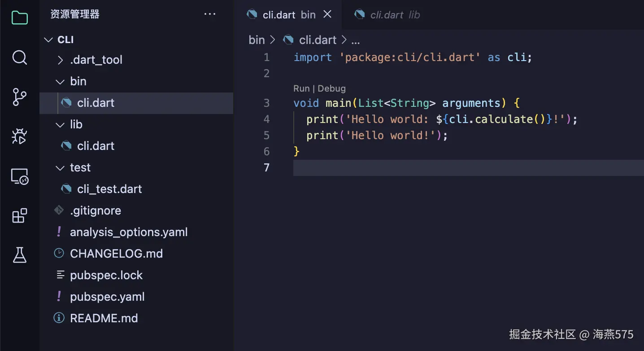Click the Run codelens above main
644x351 pixels.
pyautogui.click(x=301, y=88)
